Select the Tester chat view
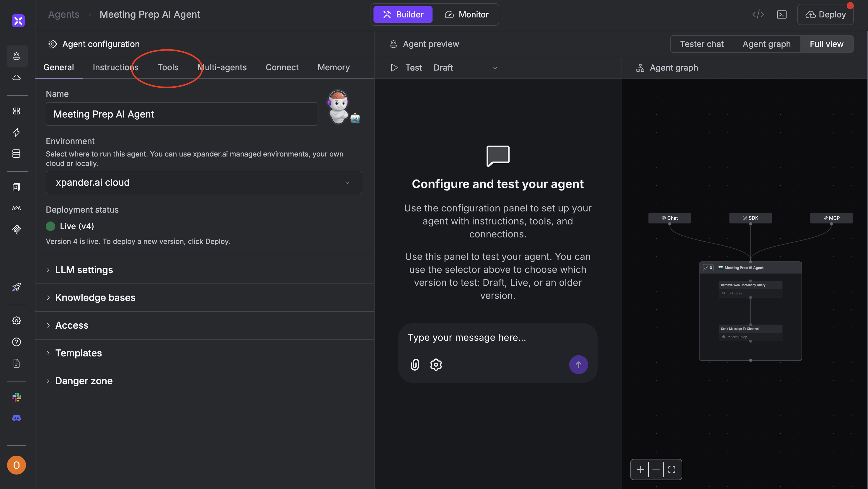The width and height of the screenshot is (868, 489). pyautogui.click(x=701, y=44)
